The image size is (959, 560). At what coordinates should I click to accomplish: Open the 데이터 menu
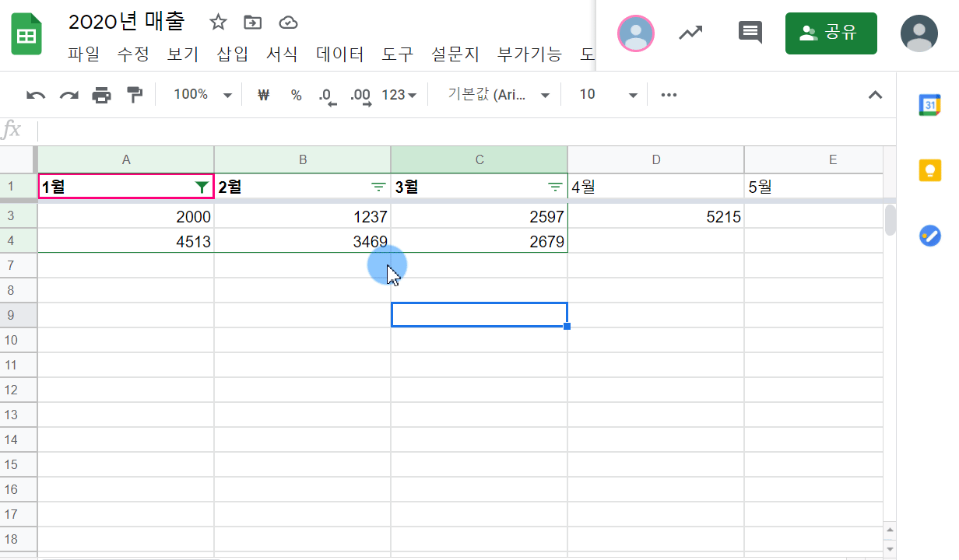tap(340, 54)
